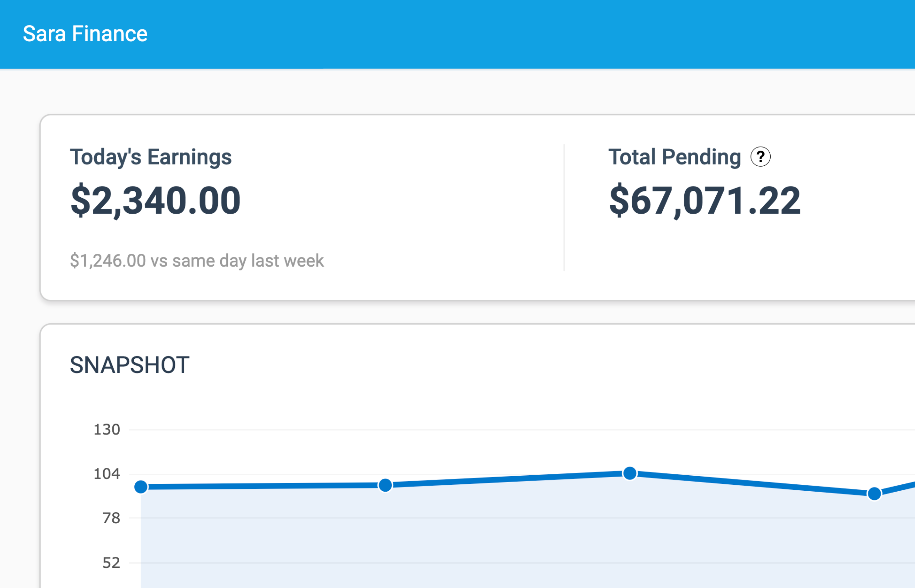Click the Sara Finance header title
The width and height of the screenshot is (915, 588).
(x=85, y=34)
